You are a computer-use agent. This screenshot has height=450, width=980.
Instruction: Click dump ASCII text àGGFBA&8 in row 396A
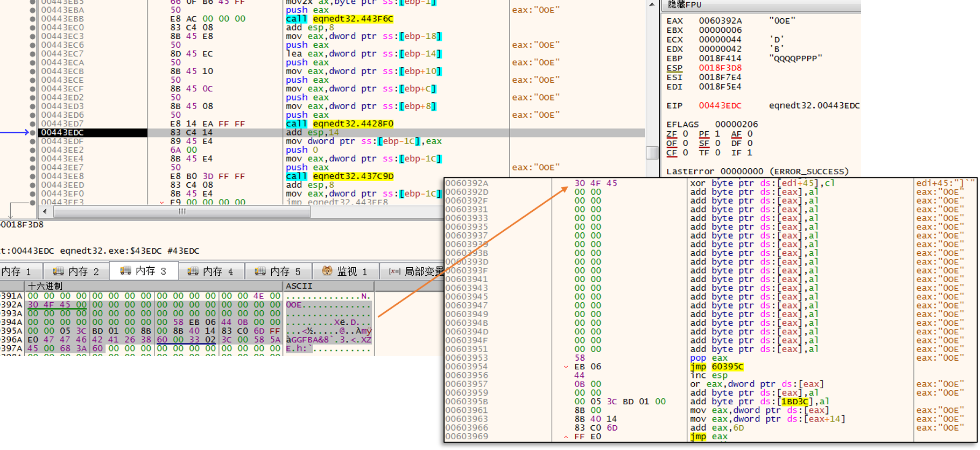(307, 340)
